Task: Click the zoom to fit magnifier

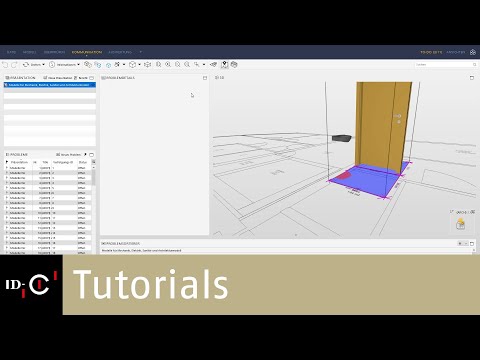Action: pos(187,64)
